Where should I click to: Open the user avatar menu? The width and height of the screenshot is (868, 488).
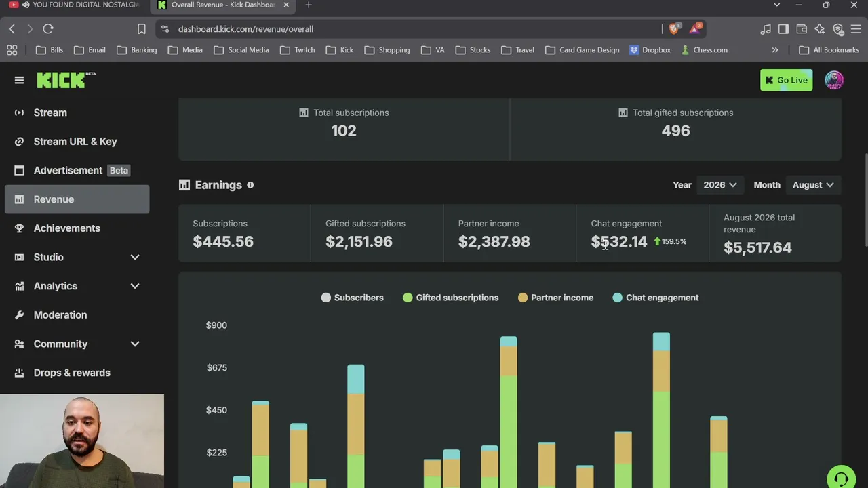[x=834, y=80]
